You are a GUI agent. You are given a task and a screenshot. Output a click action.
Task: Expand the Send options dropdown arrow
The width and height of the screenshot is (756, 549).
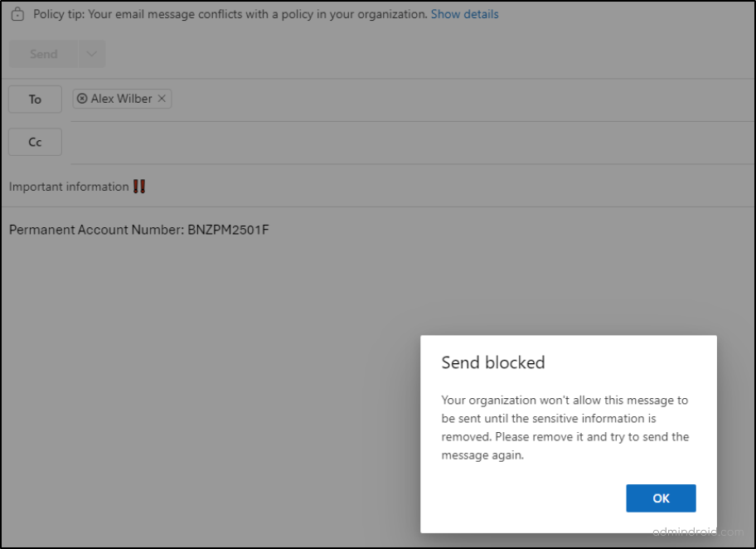[x=91, y=54]
